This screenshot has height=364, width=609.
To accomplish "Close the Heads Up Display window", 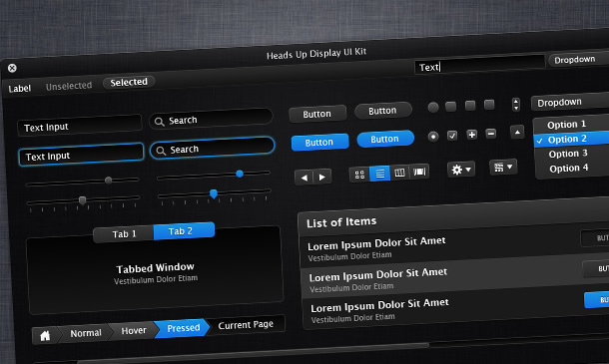I will click(x=12, y=68).
